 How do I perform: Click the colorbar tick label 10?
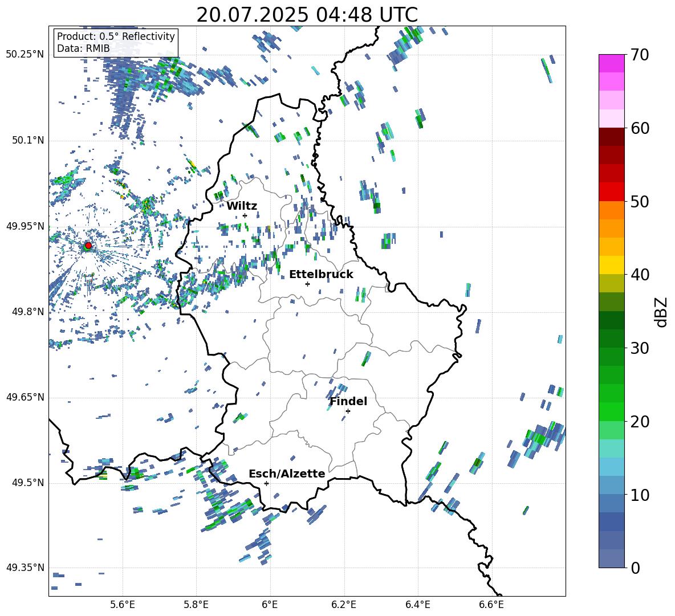tap(640, 495)
